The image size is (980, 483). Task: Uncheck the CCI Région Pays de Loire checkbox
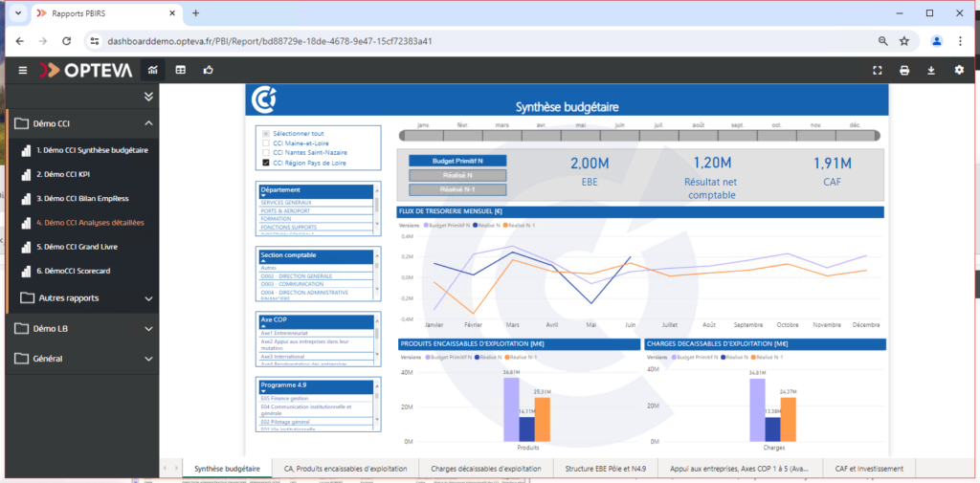point(266,164)
